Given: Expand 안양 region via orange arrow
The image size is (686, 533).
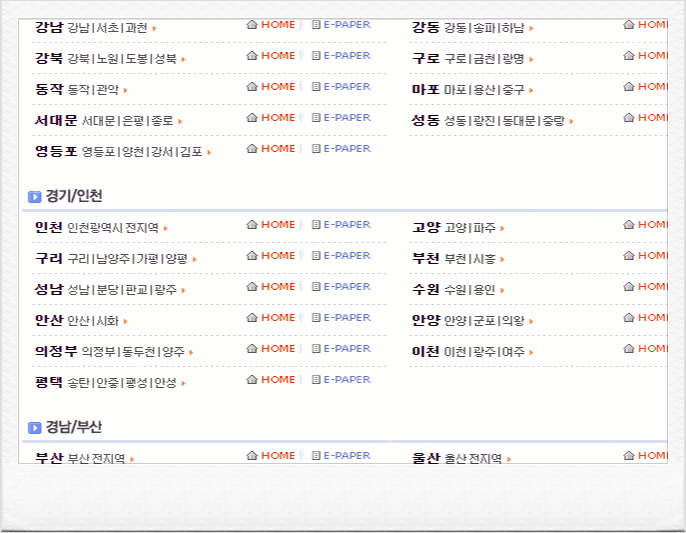Looking at the screenshot, I should point(531,322).
